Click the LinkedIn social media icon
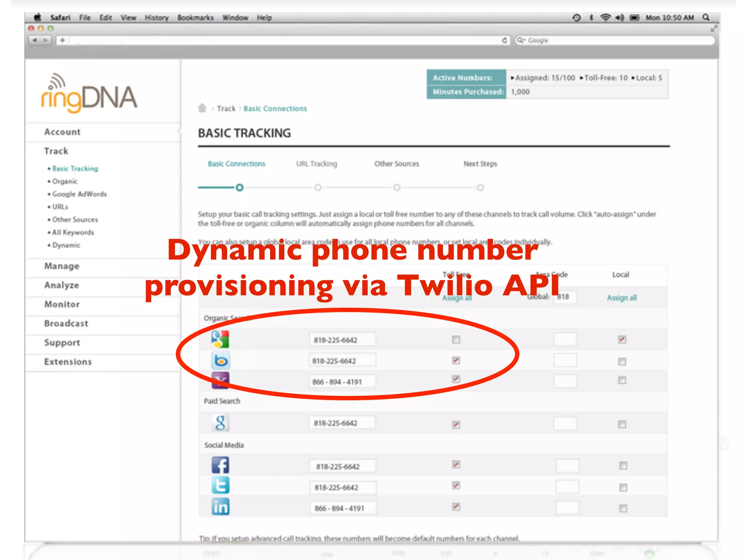 click(x=221, y=507)
